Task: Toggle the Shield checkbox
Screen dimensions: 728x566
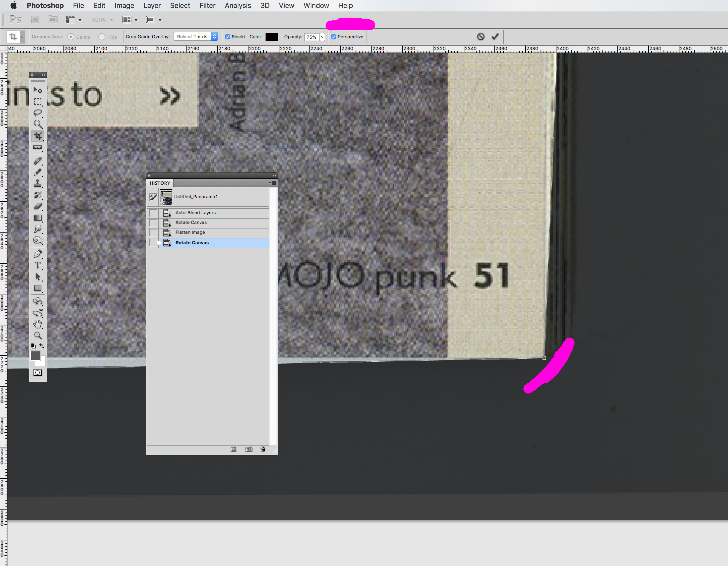Action: 228,37
